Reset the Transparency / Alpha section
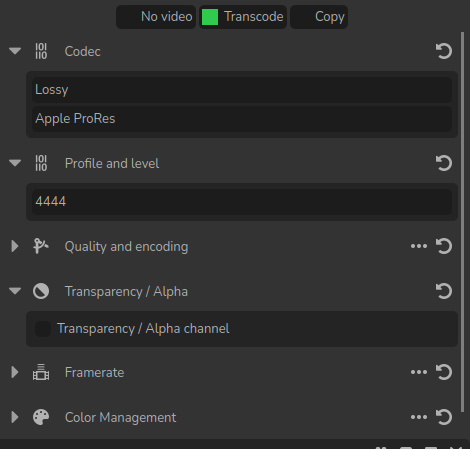Screen dimensions: 470x449 click(444, 291)
